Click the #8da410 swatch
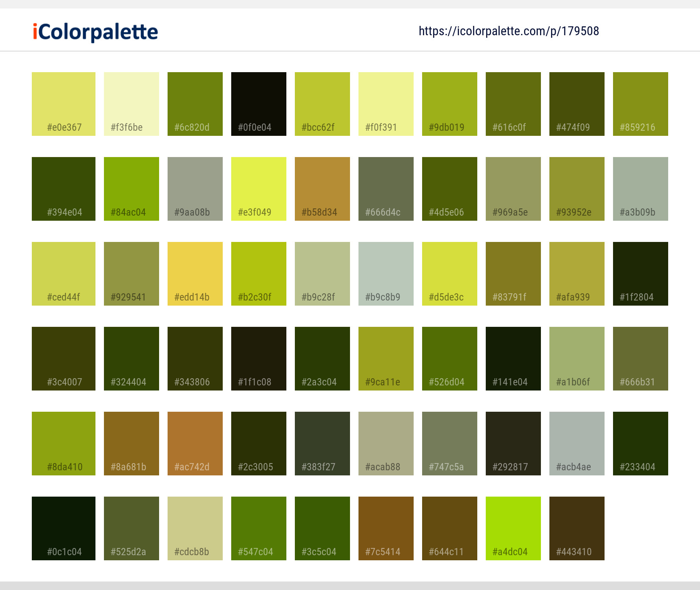This screenshot has width=700, height=590. pyautogui.click(x=64, y=444)
